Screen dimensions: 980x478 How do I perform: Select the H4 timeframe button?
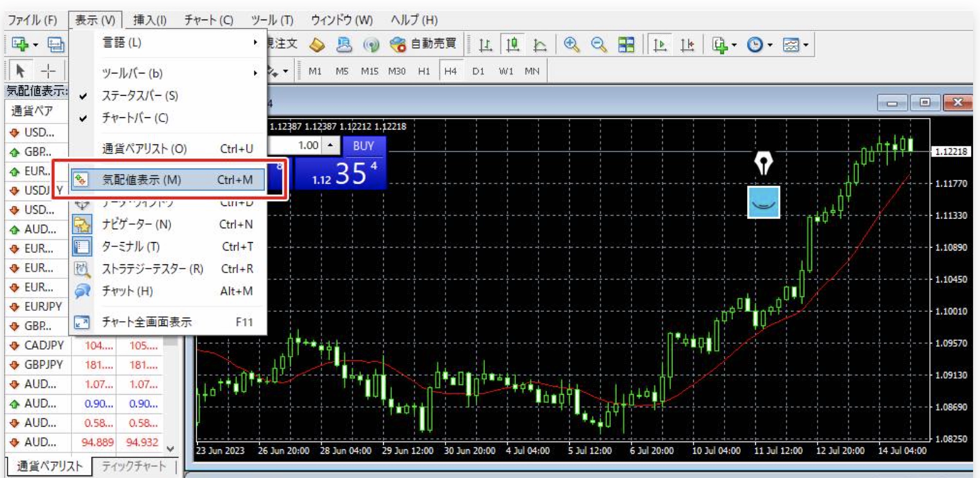tap(450, 71)
